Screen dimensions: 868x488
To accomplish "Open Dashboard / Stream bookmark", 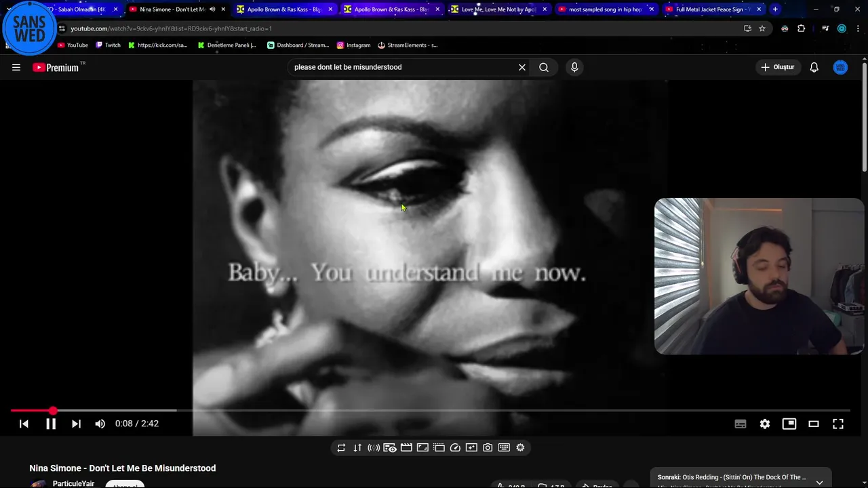I will pyautogui.click(x=298, y=45).
